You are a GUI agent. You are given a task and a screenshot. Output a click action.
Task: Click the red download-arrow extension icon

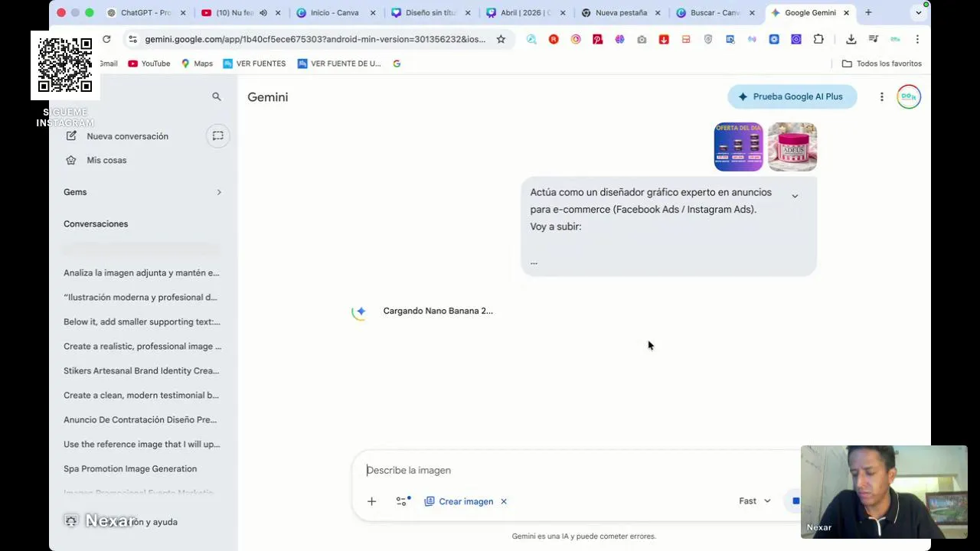[664, 39]
